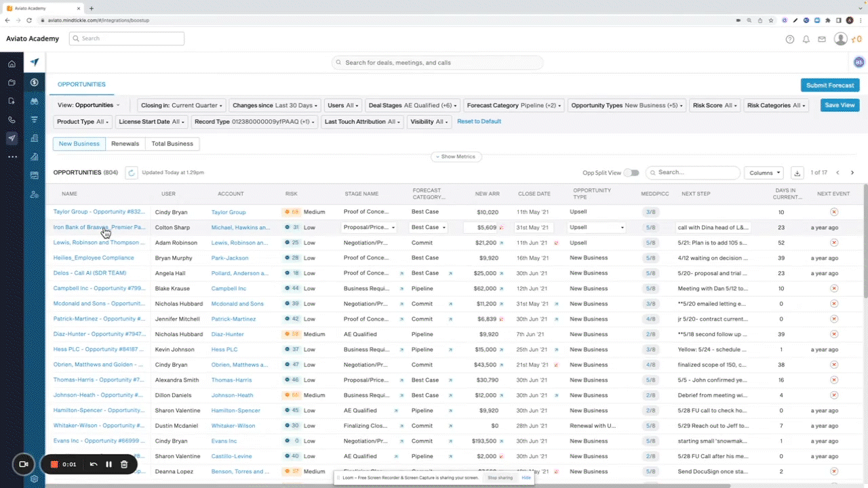The width and height of the screenshot is (868, 488).
Task: Click the next event X icon for Taylor Group row
Action: pos(834,212)
